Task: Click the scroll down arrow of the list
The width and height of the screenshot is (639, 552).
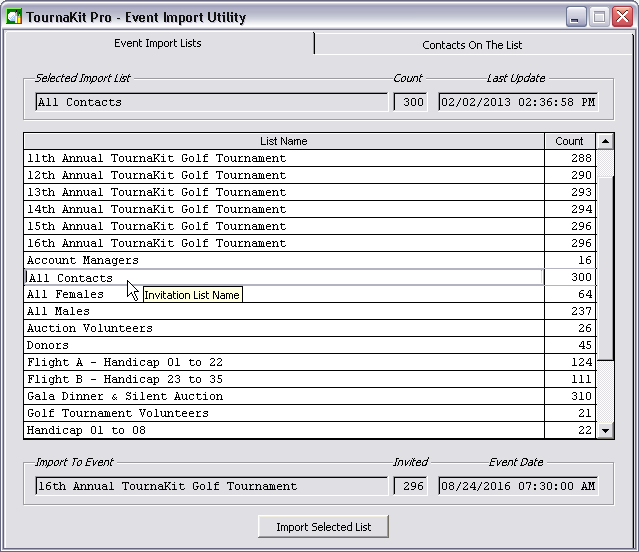Action: point(605,431)
